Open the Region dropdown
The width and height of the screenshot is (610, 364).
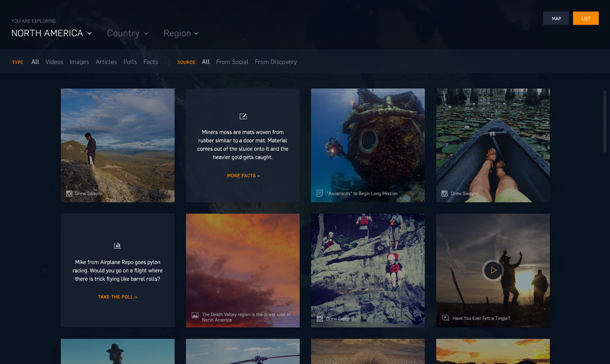coord(181,33)
